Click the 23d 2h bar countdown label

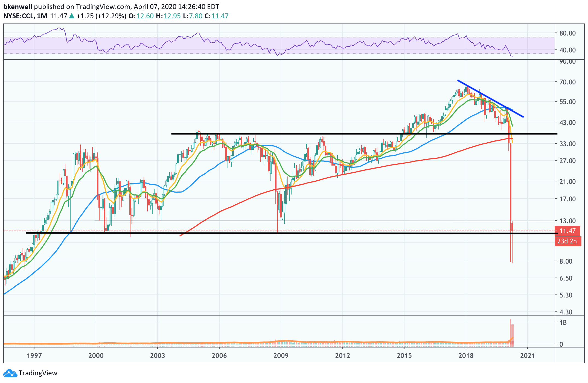(x=567, y=241)
